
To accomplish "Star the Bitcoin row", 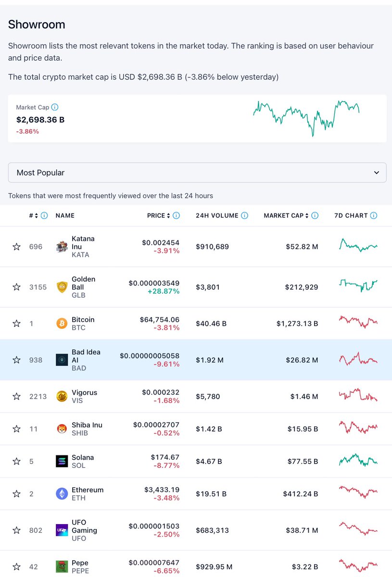I will point(16,324).
